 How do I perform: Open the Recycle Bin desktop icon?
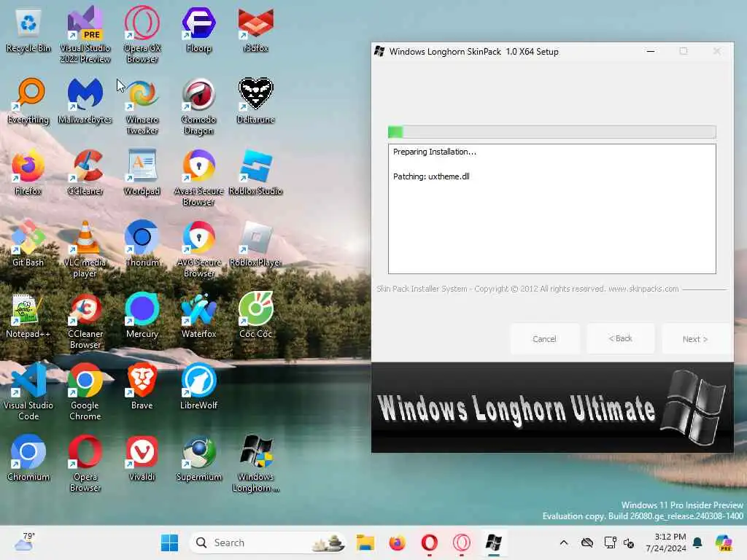(28, 29)
